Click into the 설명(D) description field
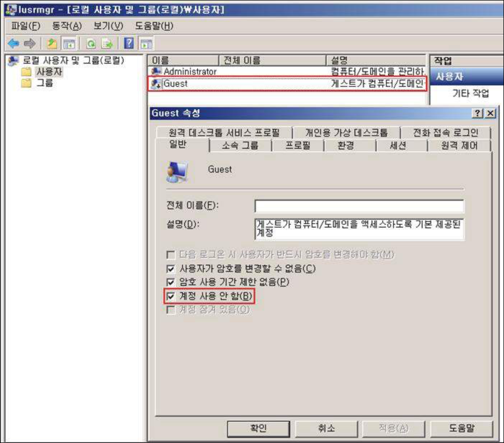 [x=359, y=230]
